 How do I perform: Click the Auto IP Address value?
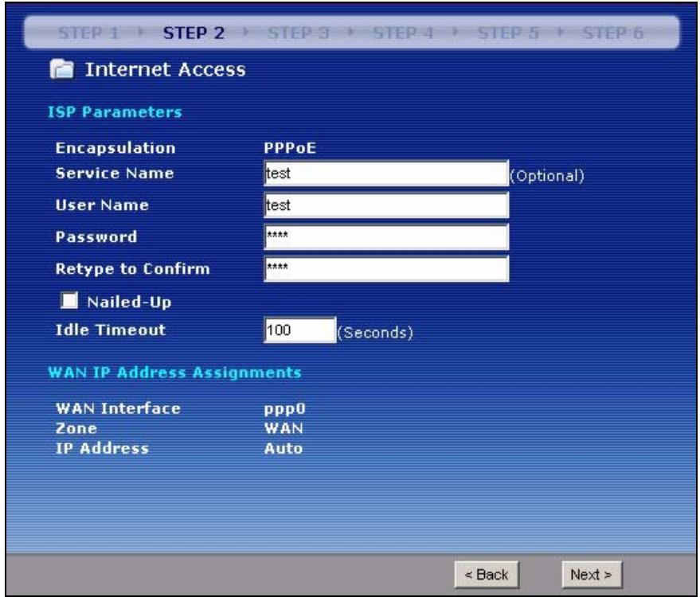[x=283, y=448]
